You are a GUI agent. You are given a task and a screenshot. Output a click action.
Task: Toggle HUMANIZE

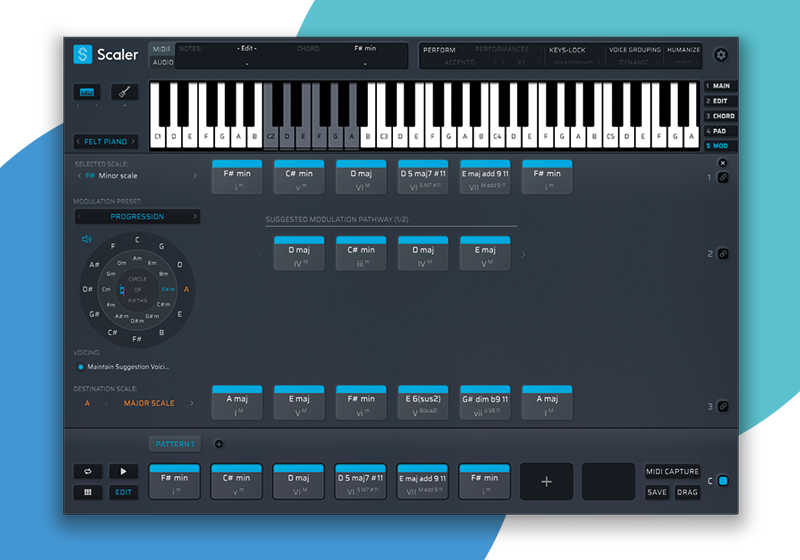point(683,49)
